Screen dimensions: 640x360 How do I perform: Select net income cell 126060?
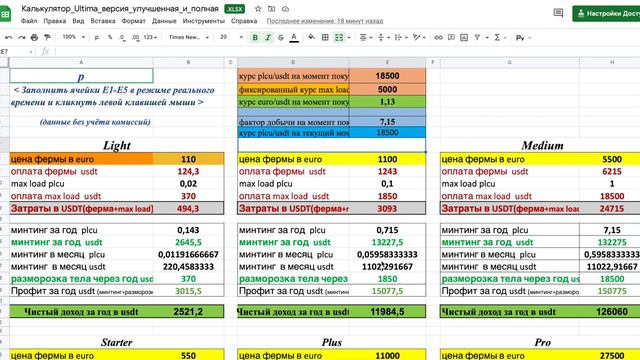point(611,312)
